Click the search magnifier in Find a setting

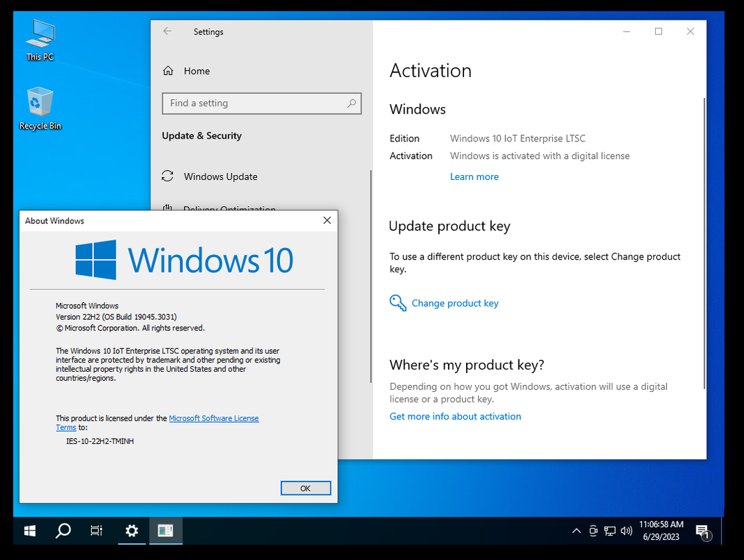click(351, 103)
